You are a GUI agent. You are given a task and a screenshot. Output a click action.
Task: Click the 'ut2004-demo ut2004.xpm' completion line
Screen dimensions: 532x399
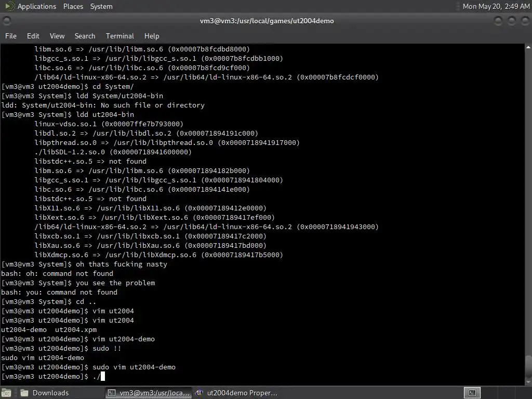[x=49, y=329]
